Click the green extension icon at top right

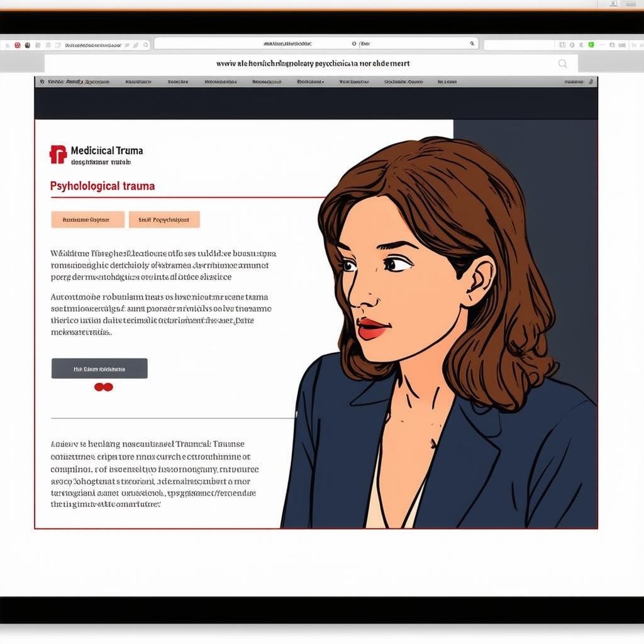(x=591, y=45)
